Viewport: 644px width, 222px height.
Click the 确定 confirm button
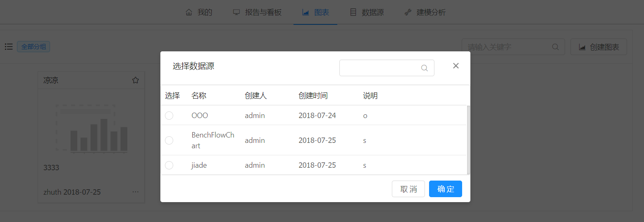[445, 189]
